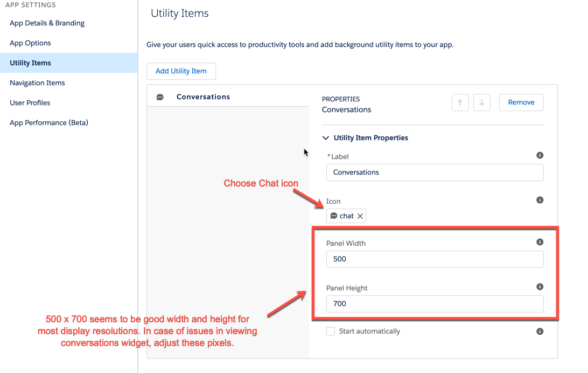The image size is (588, 373).
Task: Select the Conversations chat bubble icon
Action: coord(160,97)
